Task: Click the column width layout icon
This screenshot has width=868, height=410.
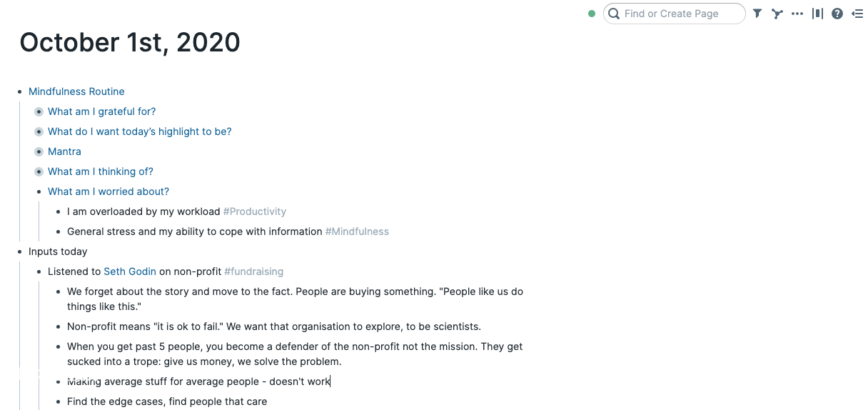Action: [817, 14]
